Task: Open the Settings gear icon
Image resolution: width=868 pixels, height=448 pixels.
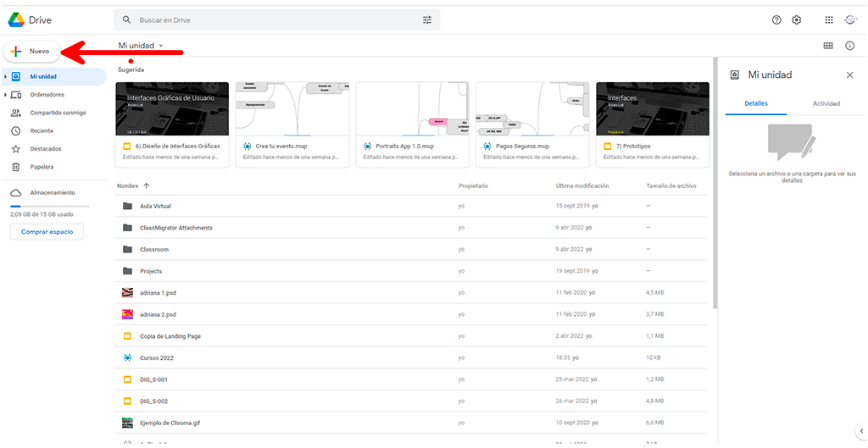Action: click(x=796, y=20)
